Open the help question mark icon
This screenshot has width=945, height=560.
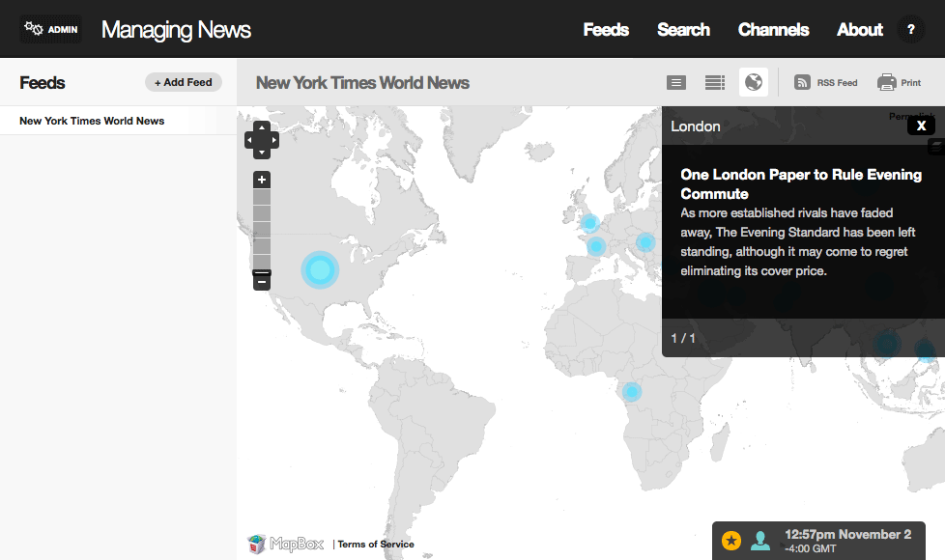point(910,30)
